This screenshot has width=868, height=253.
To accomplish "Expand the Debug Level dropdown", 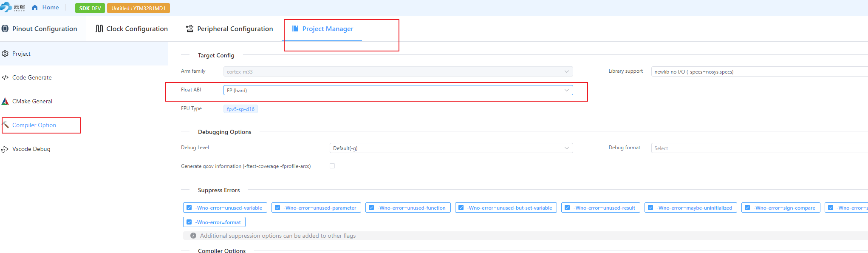I will [x=451, y=148].
